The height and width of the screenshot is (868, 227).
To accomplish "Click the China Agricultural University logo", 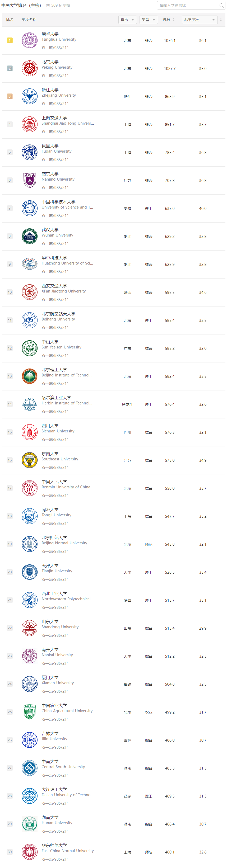I will (x=29, y=712).
